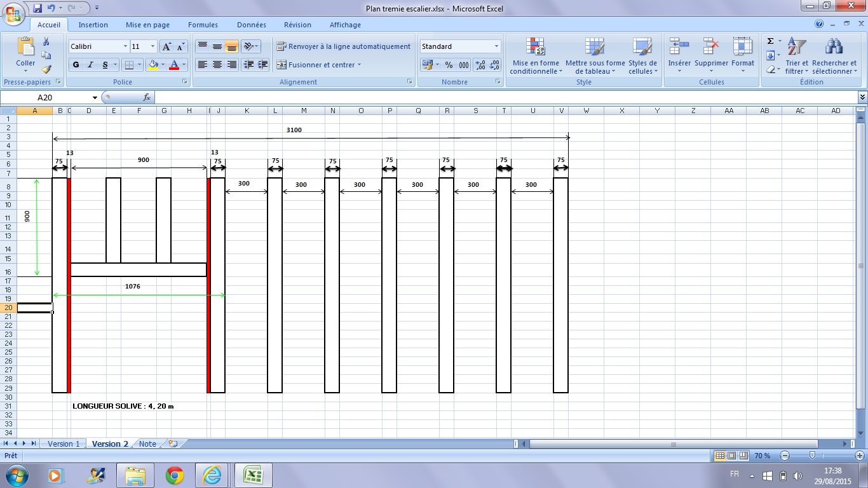Image resolution: width=868 pixels, height=488 pixels.
Task: Open the Mettre sous forme de tableau gallery
Action: 595,56
